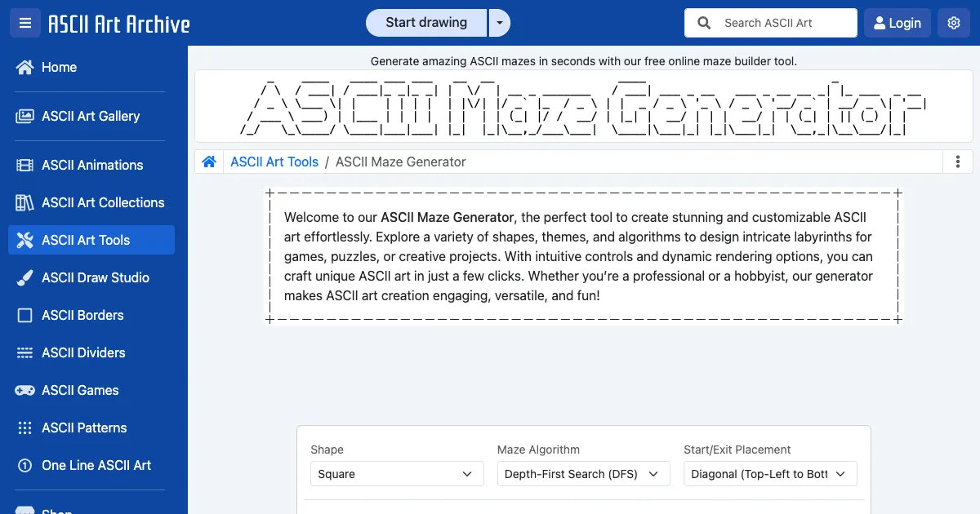980x514 pixels.
Task: Select ASCII Patterns from the sidebar
Action: [84, 428]
